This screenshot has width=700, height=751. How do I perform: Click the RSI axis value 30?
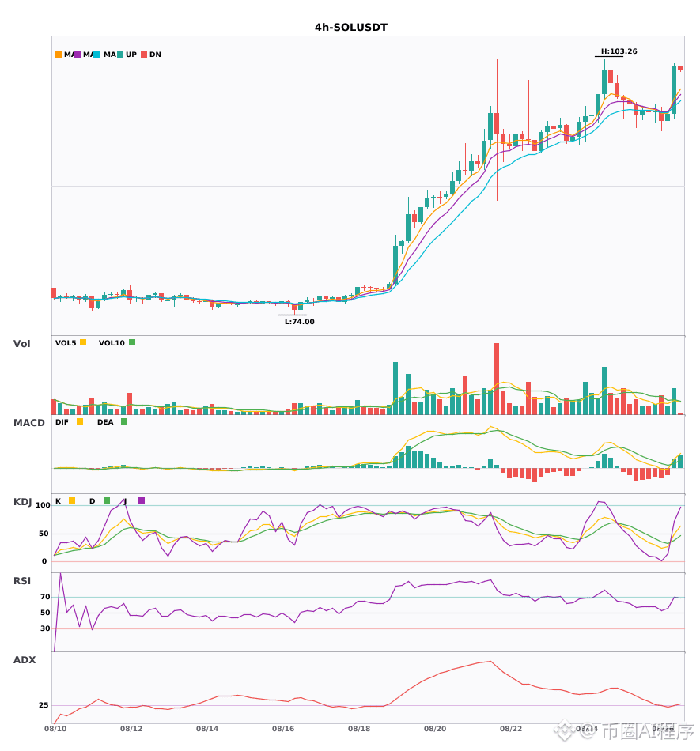pyautogui.click(x=46, y=628)
